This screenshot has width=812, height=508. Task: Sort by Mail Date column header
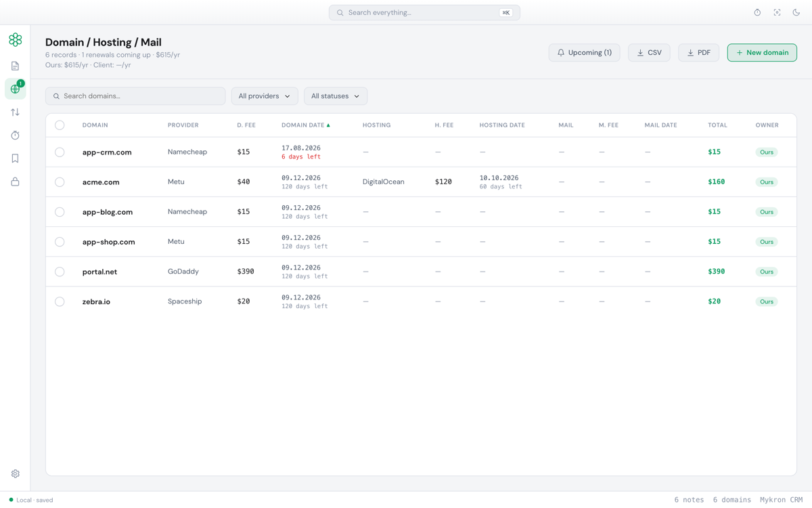pyautogui.click(x=660, y=125)
